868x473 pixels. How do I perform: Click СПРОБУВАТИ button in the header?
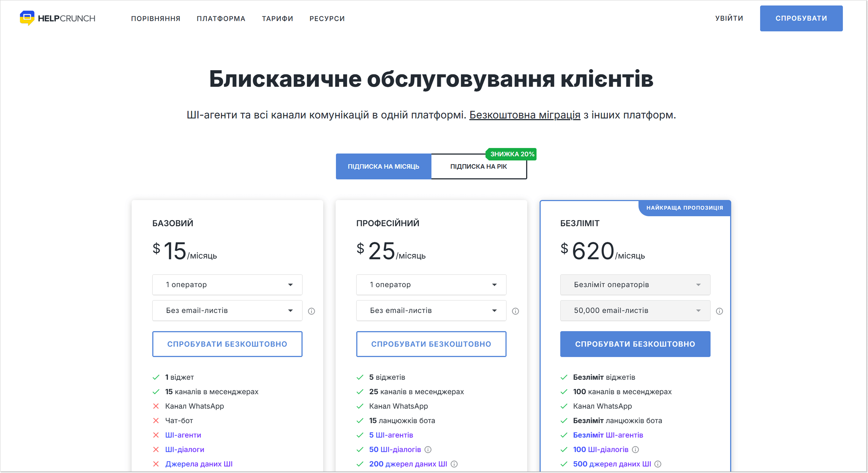[801, 18]
